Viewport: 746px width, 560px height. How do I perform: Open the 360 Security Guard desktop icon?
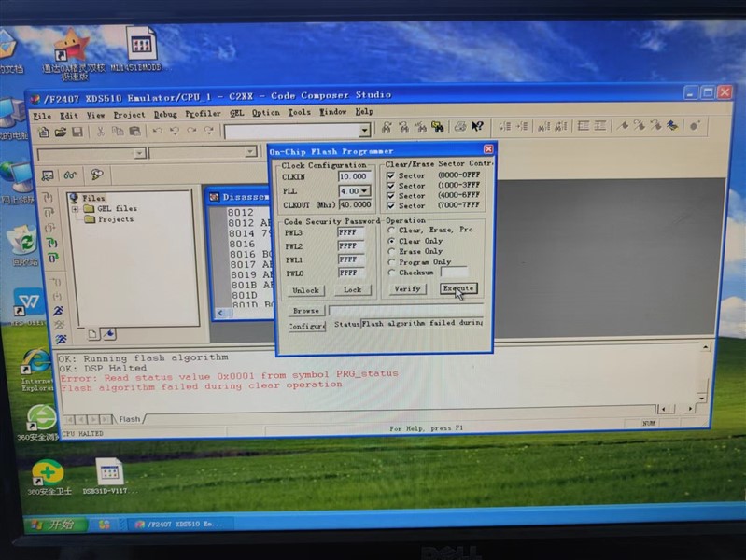tap(48, 477)
